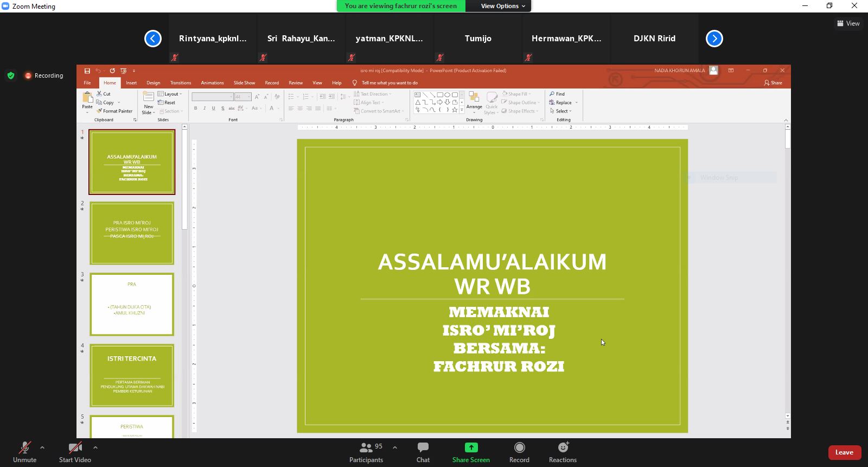Expand the Participants options chevron
Screen dimensions: 868x467
395,447
